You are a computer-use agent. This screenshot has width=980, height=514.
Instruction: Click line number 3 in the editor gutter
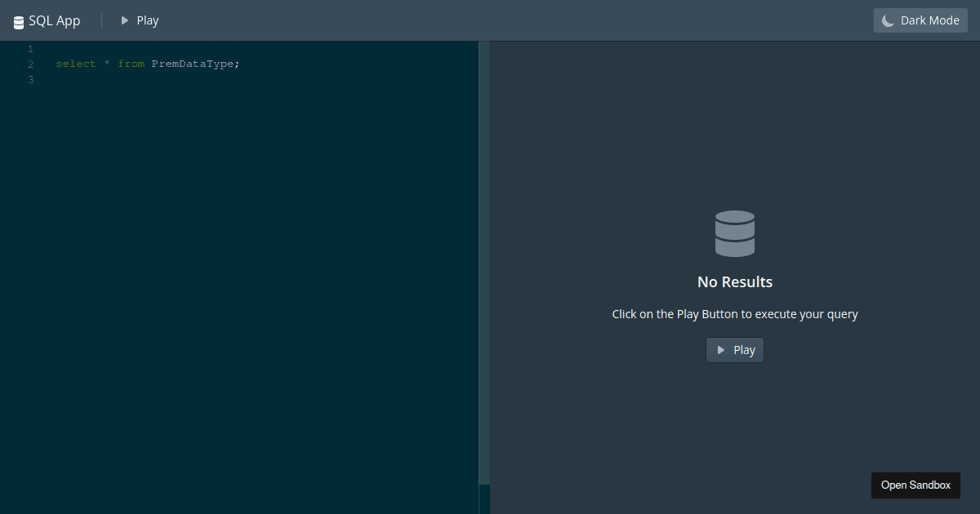(30, 80)
